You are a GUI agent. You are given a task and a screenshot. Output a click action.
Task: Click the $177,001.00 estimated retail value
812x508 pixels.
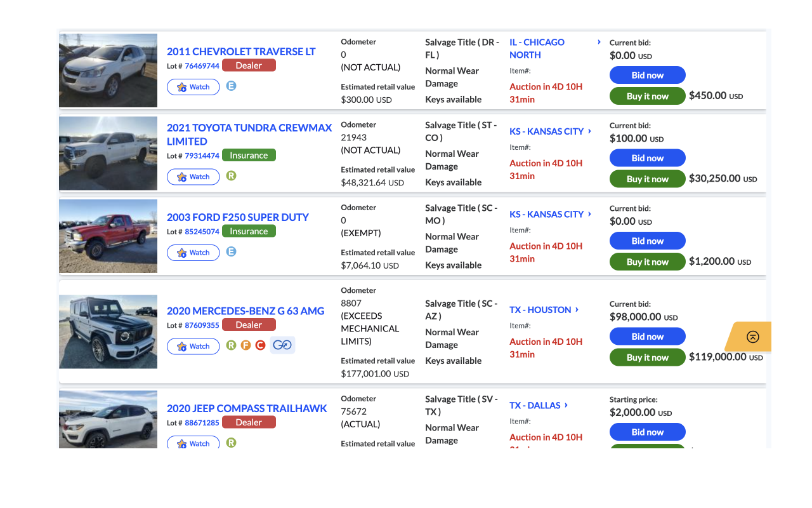375,374
